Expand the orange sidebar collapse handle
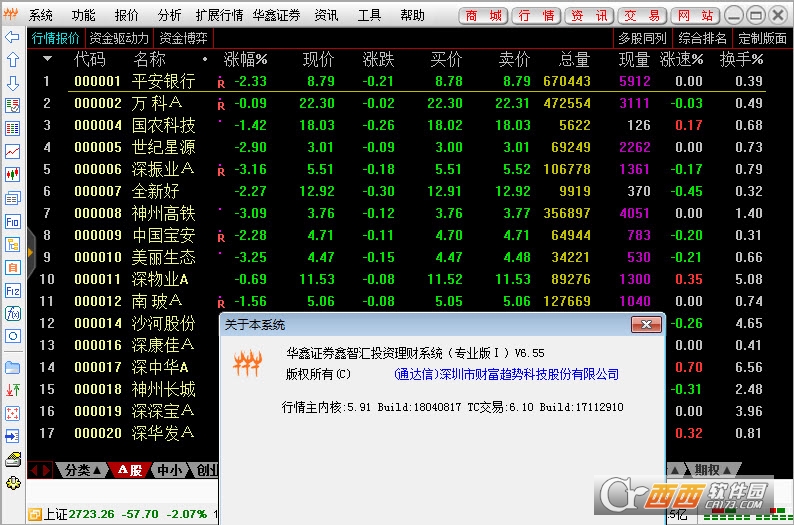 (30, 252)
